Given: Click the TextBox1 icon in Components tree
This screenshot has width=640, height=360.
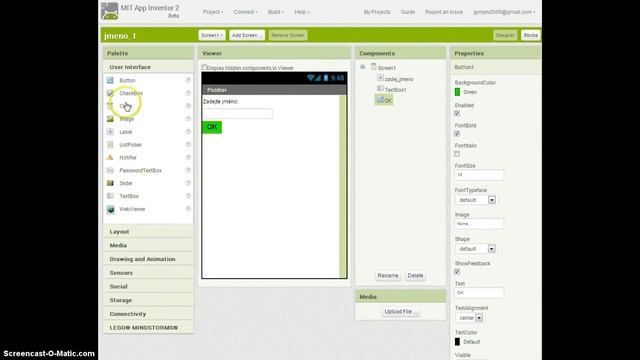Looking at the screenshot, I should [x=380, y=89].
